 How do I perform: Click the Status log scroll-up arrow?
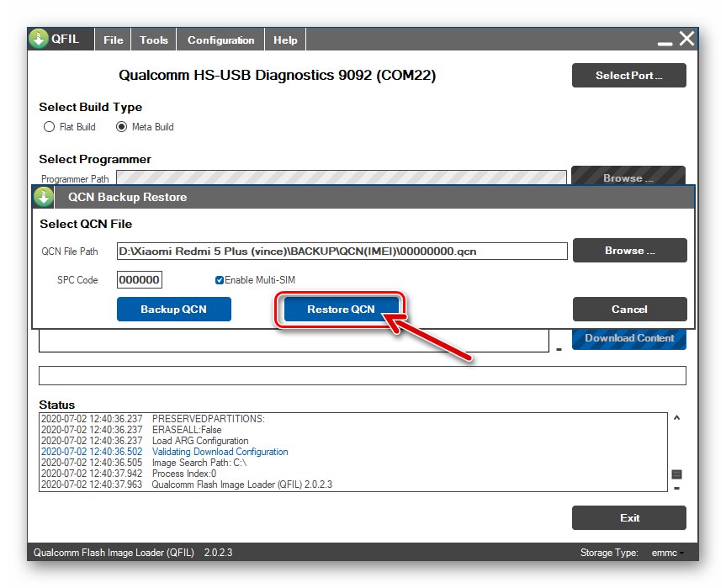[x=676, y=417]
